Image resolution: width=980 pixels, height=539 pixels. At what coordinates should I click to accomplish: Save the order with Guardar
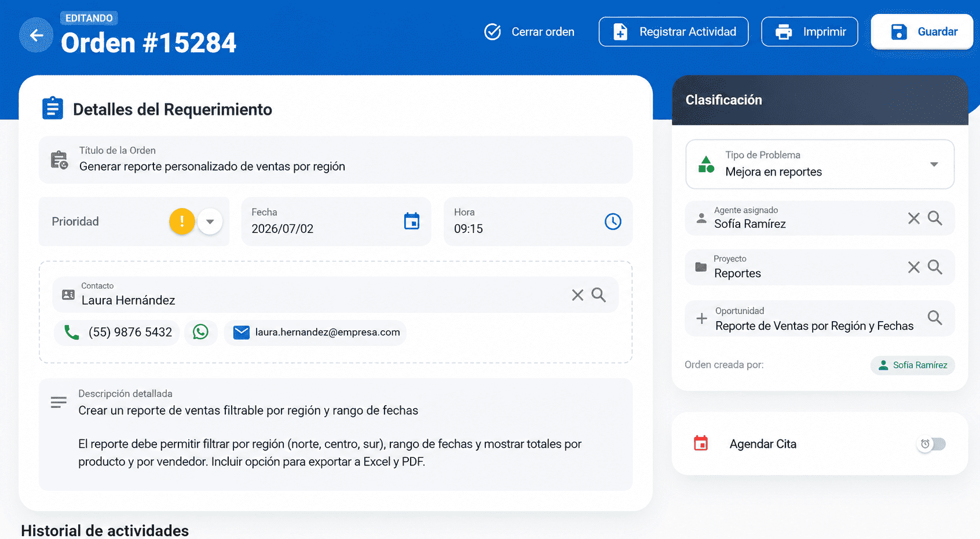click(922, 32)
